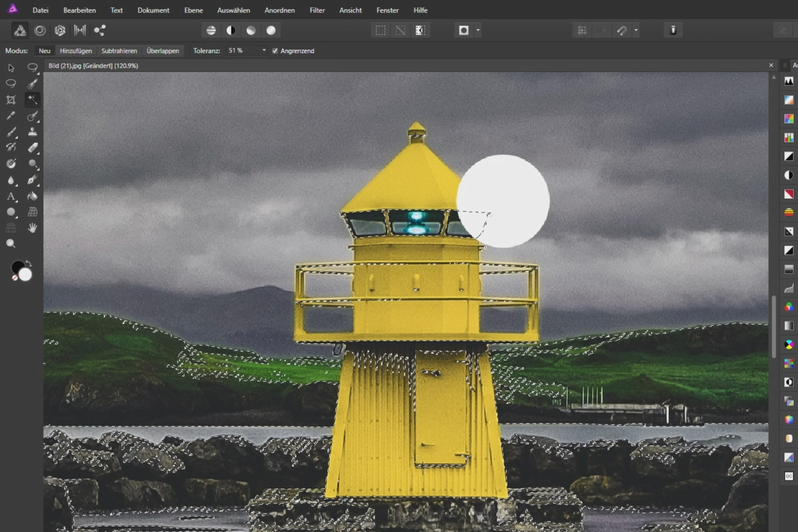
Task: Toggle the Angrenzend checkbox
Action: pyautogui.click(x=275, y=51)
